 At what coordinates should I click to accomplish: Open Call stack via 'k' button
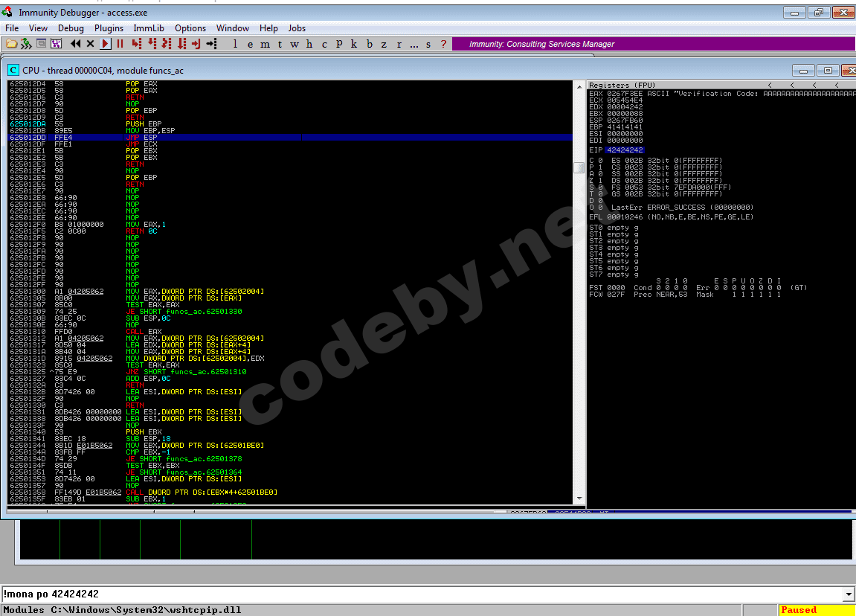click(x=354, y=44)
